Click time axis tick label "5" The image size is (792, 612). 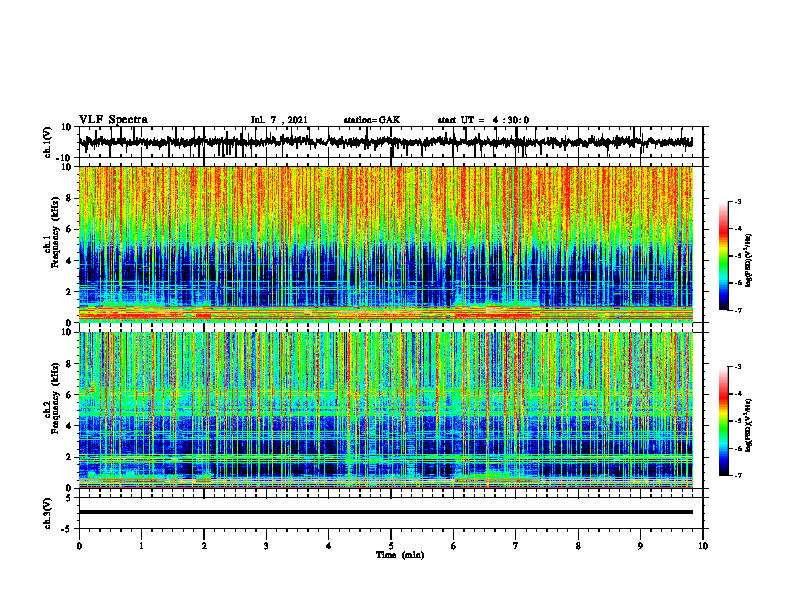pyautogui.click(x=391, y=546)
